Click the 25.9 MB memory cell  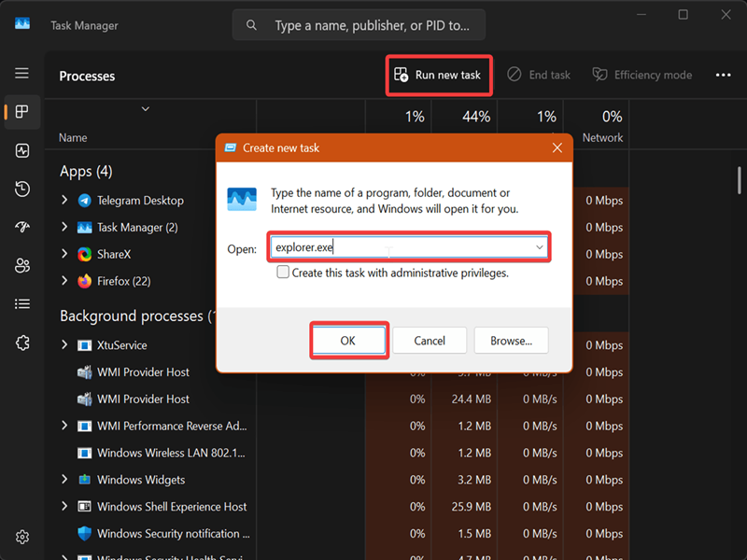tap(472, 507)
